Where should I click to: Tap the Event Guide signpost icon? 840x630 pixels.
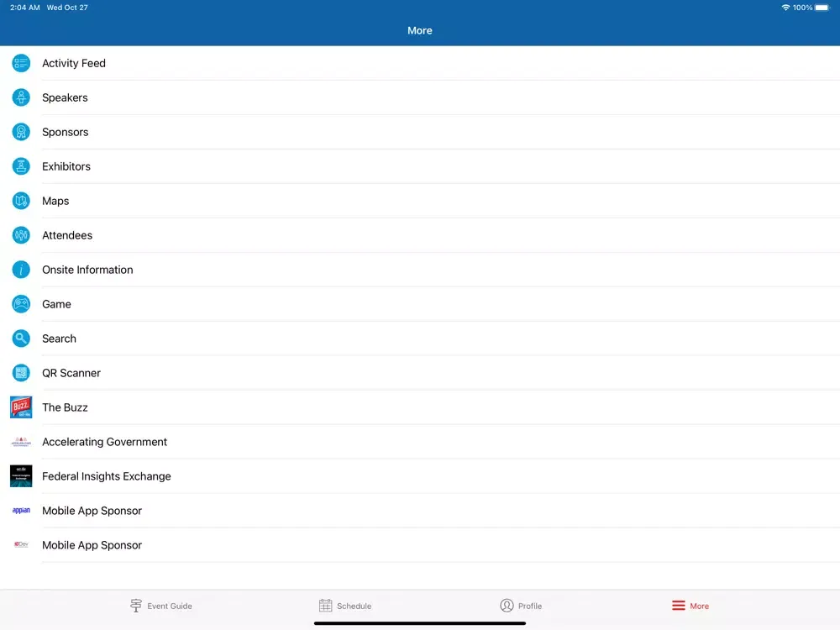tap(136, 606)
